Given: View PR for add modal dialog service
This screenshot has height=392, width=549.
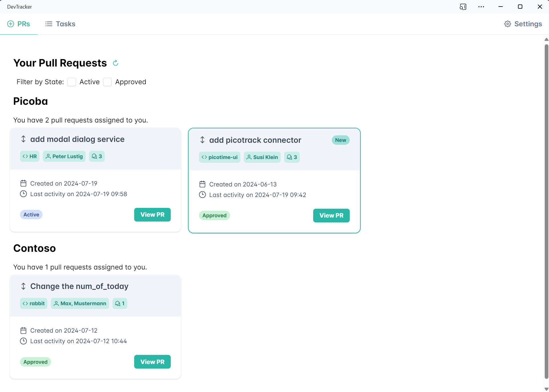Looking at the screenshot, I should coord(152,215).
